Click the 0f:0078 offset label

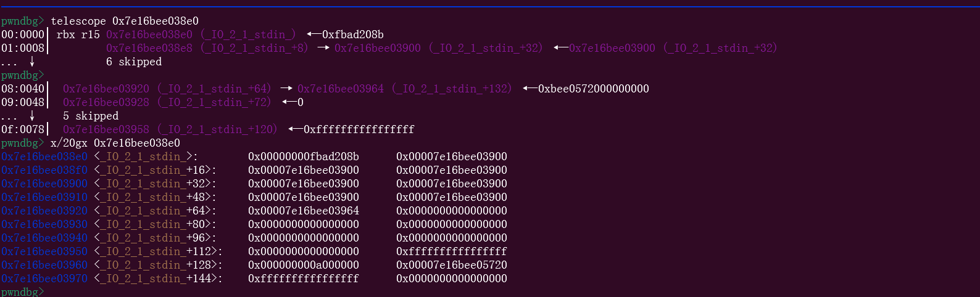[x=23, y=129]
